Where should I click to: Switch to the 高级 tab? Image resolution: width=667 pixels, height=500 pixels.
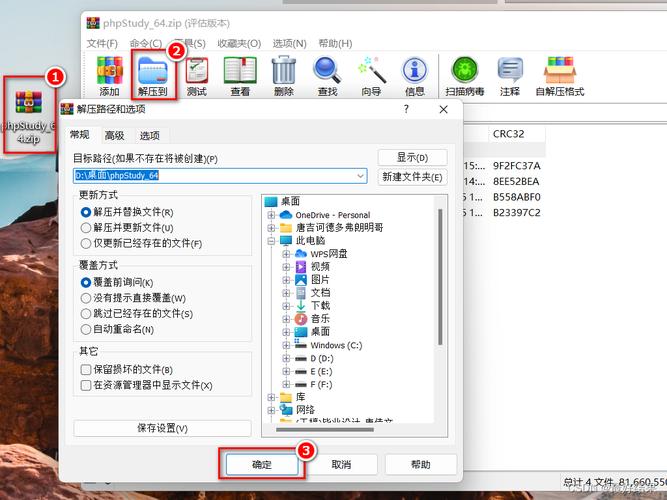114,136
